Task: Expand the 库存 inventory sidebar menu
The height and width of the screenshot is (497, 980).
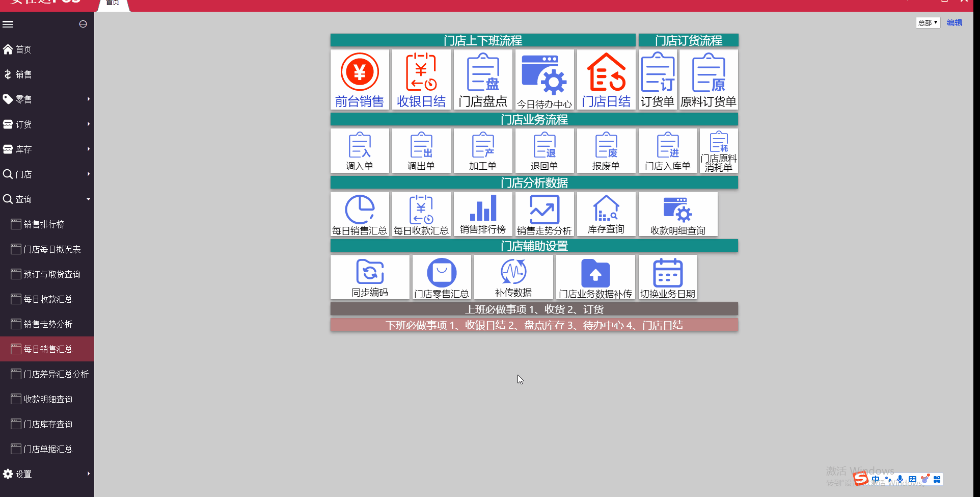Action: 47,149
